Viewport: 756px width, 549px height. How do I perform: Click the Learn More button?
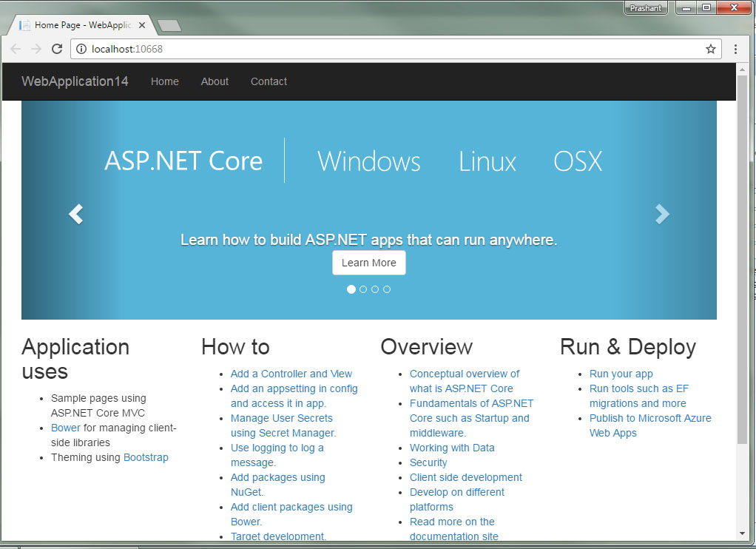(x=369, y=263)
